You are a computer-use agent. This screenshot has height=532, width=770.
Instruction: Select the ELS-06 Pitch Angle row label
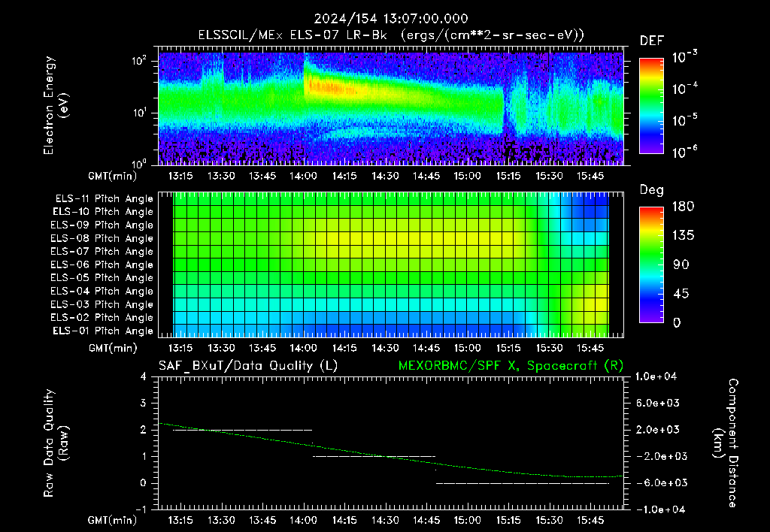click(102, 264)
